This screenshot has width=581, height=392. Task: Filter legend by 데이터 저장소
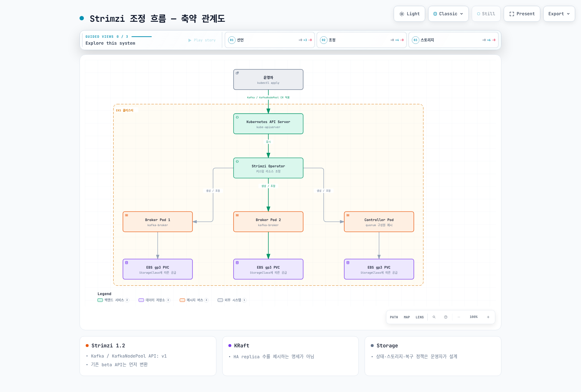click(154, 300)
